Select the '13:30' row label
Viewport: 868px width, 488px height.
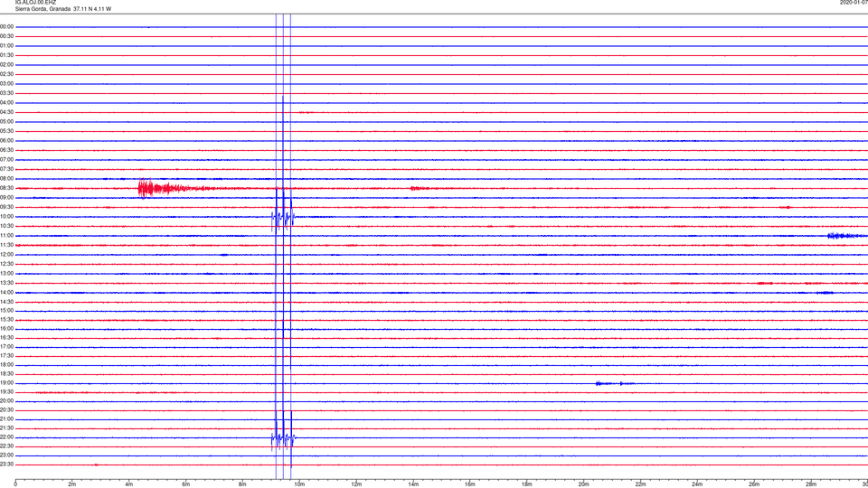[6, 283]
